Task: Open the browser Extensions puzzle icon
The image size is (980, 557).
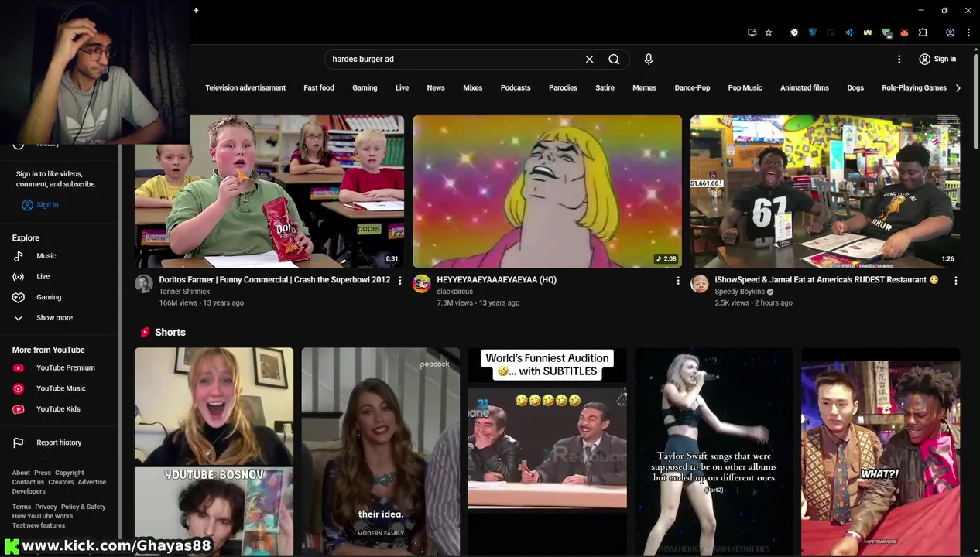Action: [x=923, y=32]
